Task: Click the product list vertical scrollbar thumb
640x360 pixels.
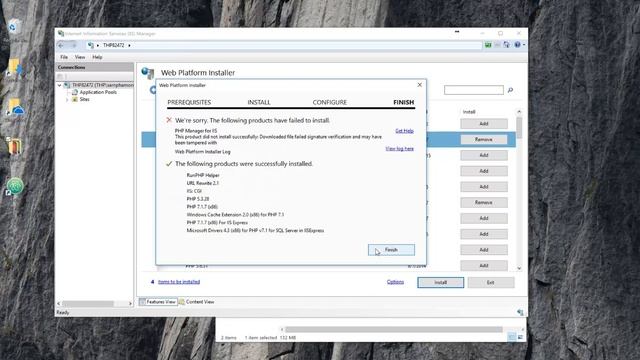Action: pos(519,128)
